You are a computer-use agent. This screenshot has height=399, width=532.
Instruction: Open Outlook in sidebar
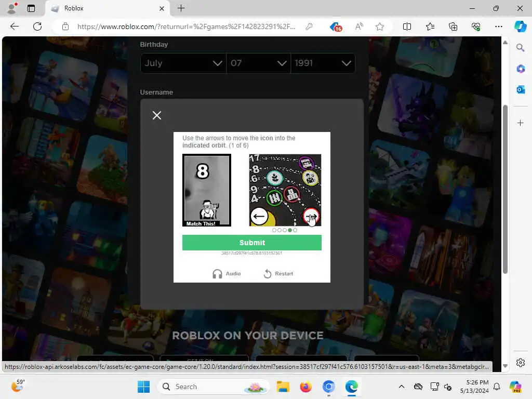(x=521, y=89)
